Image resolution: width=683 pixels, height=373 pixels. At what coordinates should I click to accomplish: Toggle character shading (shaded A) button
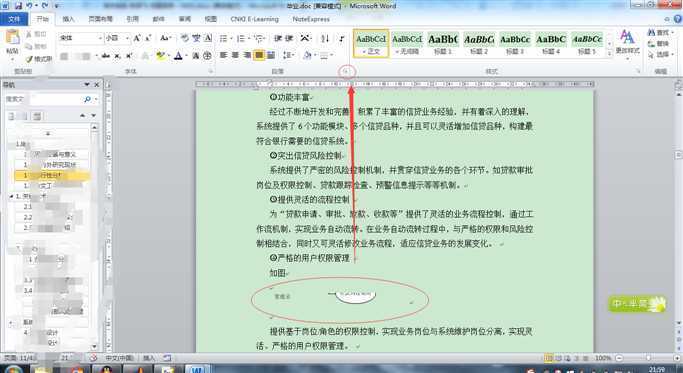click(196, 56)
